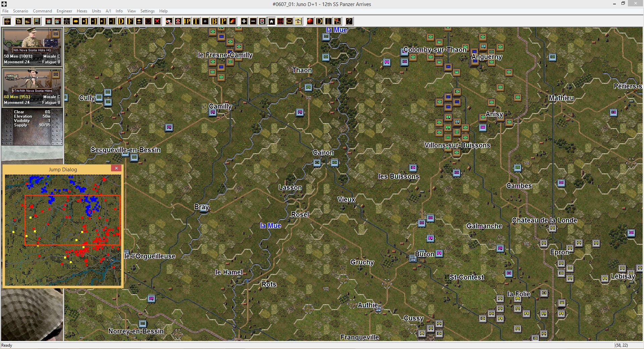Click the golden D icon beside F
The height and width of the screenshot is (349, 644).
[121, 21]
